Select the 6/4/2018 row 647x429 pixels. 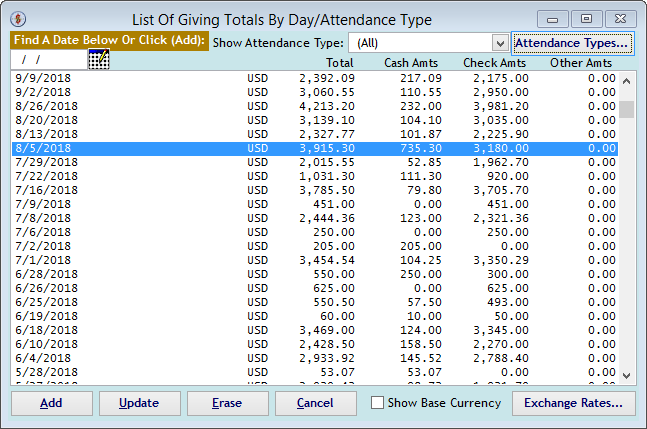(314, 359)
